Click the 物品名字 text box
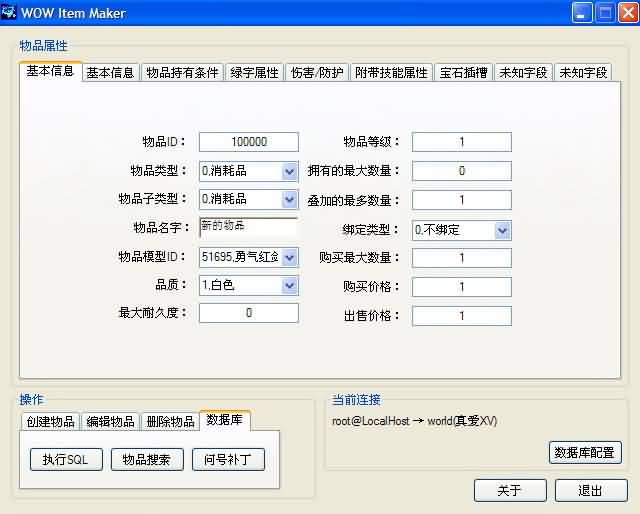This screenshot has height=514, width=640. [x=249, y=228]
